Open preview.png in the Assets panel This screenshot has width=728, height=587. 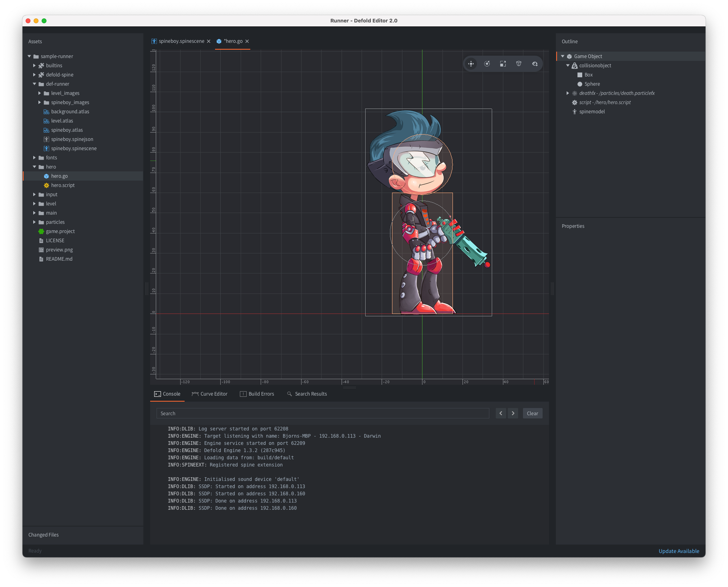(59, 249)
